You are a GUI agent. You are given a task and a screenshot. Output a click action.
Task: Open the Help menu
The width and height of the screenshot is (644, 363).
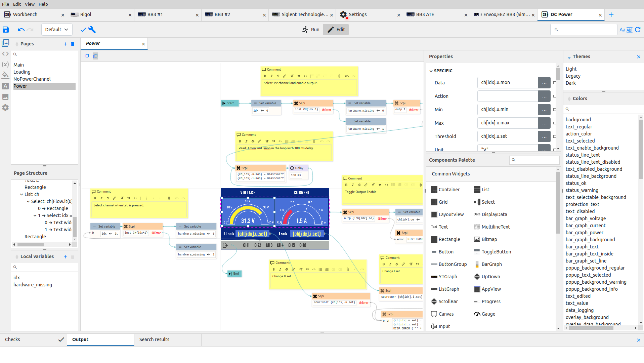43,4
